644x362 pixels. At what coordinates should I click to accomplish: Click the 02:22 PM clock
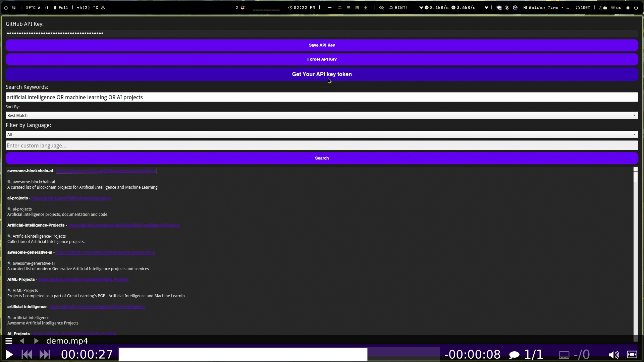[302, 7]
